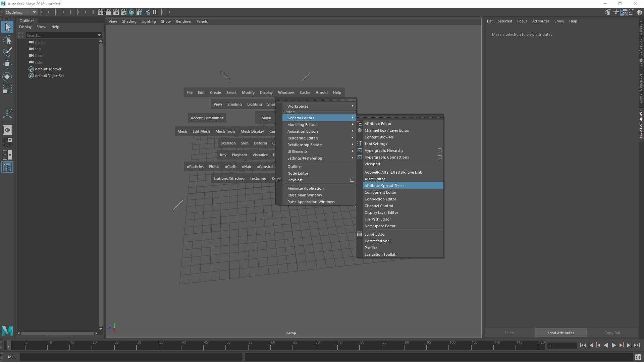The image size is (644, 362).
Task: Open the Node Editor from Windows menu
Action: (298, 173)
